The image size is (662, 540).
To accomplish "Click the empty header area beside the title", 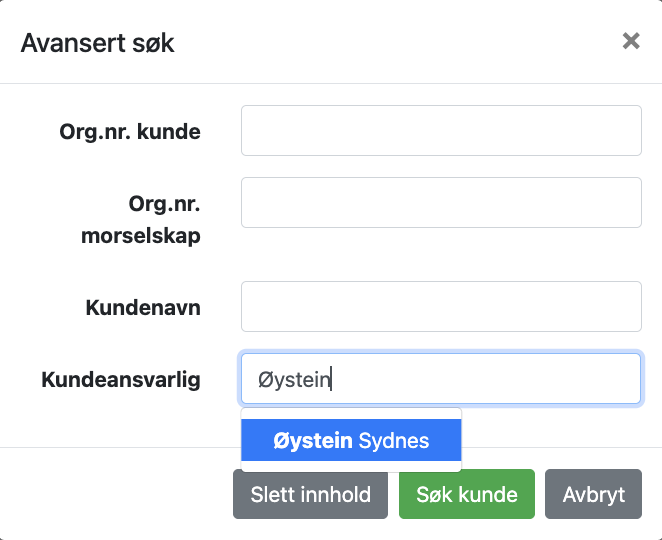I will tap(400, 42).
